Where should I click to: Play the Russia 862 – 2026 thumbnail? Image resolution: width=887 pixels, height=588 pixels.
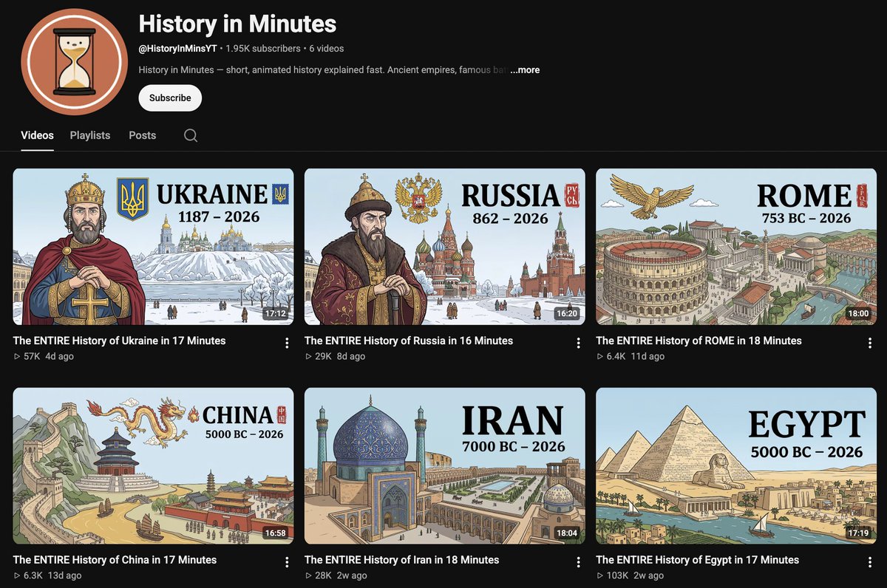coord(444,247)
